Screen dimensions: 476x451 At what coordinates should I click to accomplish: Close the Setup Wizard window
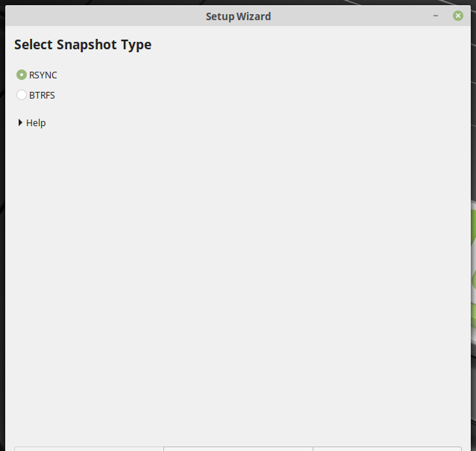tap(458, 16)
